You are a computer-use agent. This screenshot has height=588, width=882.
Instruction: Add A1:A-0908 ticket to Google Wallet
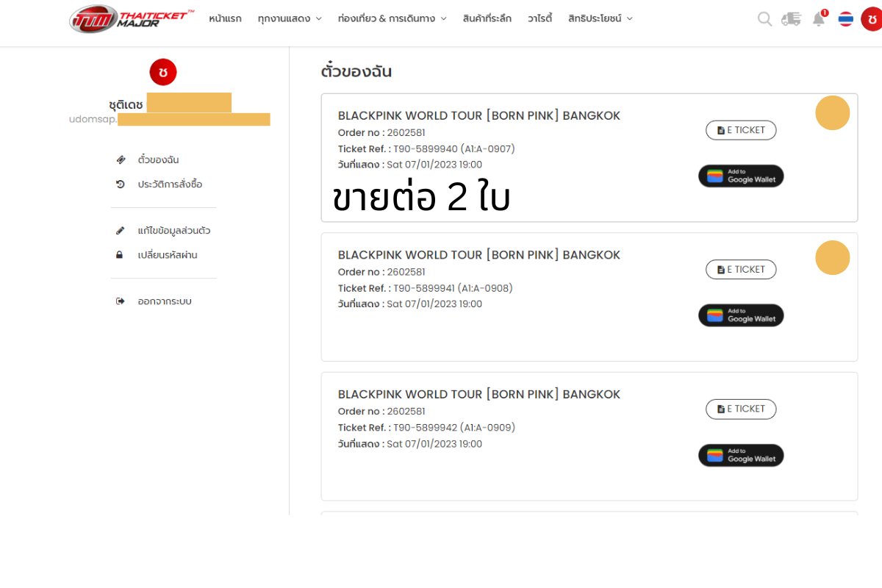[x=741, y=315]
